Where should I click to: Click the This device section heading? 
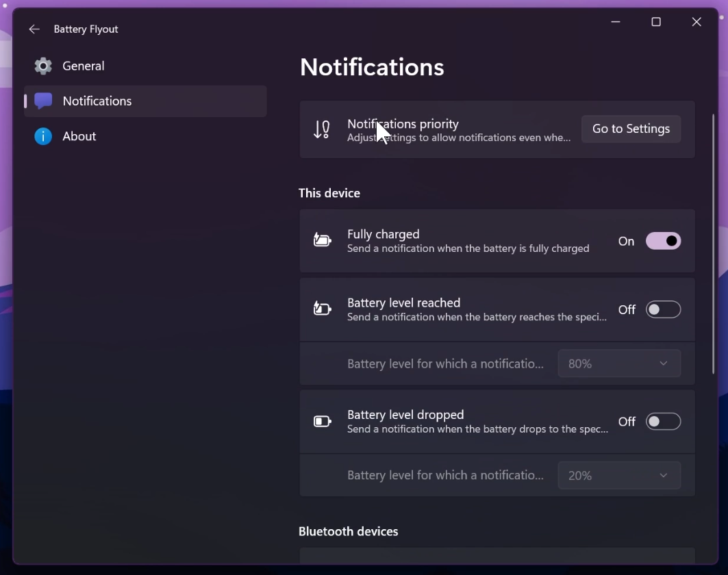[329, 193]
